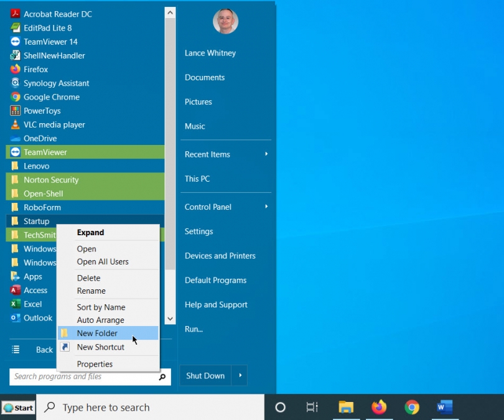Open TeamViewer 14 icon
504x420 pixels.
point(15,42)
